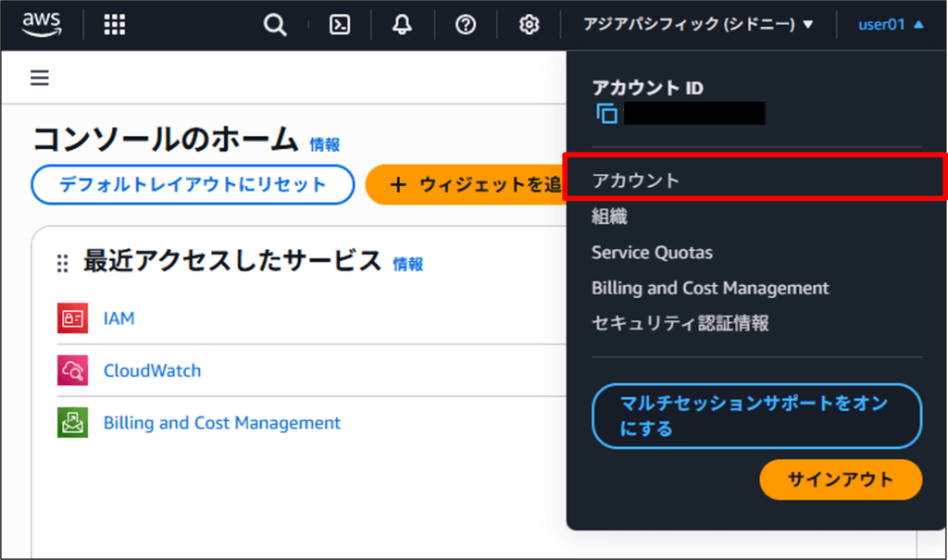This screenshot has width=948, height=560.
Task: Click the Billing and Cost Management service icon
Action: [x=72, y=422]
